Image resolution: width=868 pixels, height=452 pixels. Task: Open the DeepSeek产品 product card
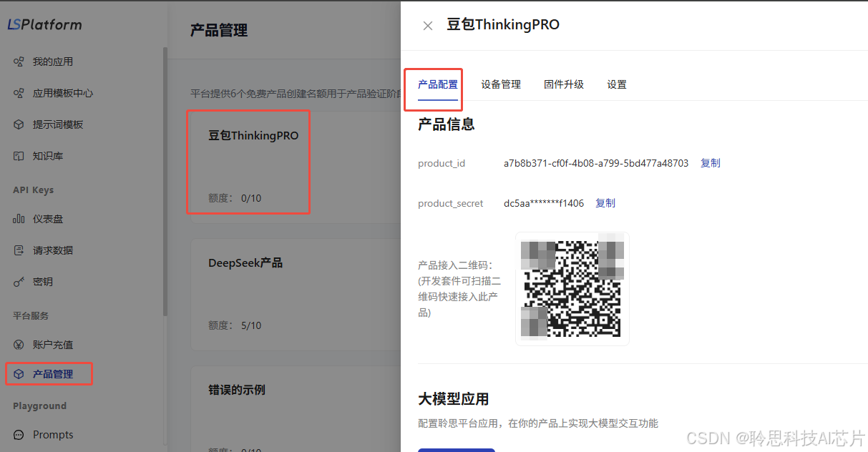pos(295,294)
